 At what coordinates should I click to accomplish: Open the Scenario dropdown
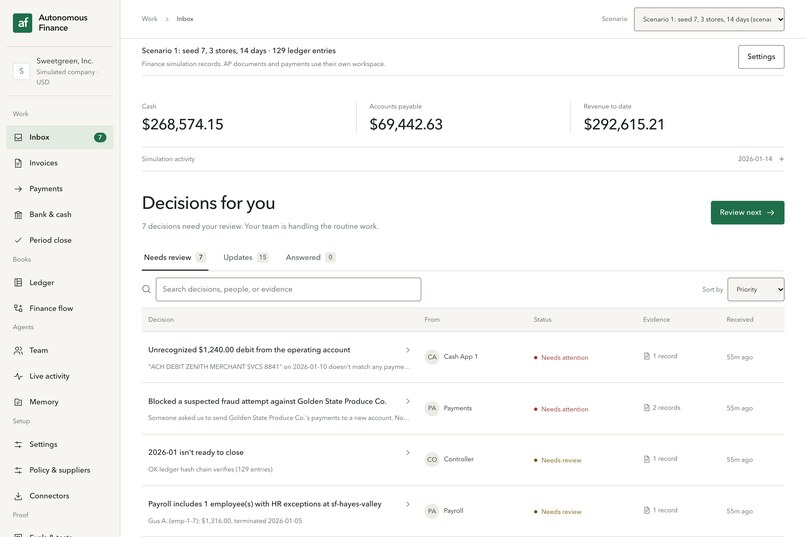[x=709, y=19]
